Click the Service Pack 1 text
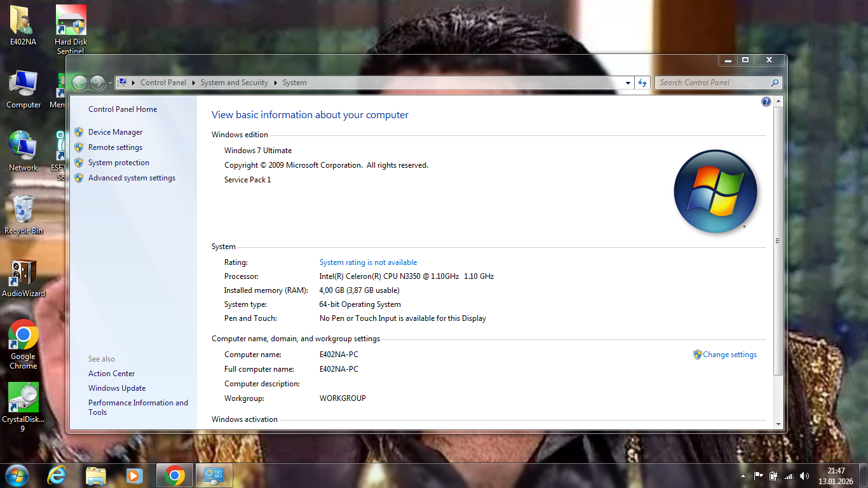 click(x=247, y=180)
